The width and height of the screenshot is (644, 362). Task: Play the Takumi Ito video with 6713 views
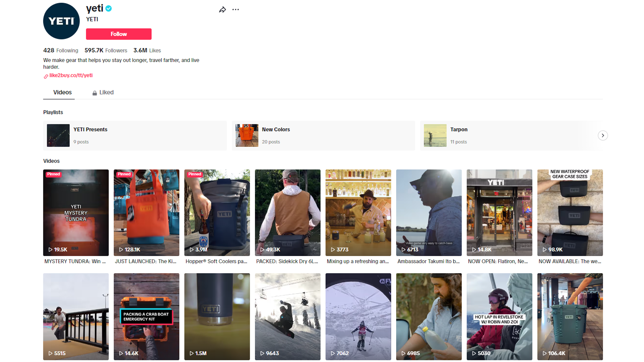coord(429,213)
